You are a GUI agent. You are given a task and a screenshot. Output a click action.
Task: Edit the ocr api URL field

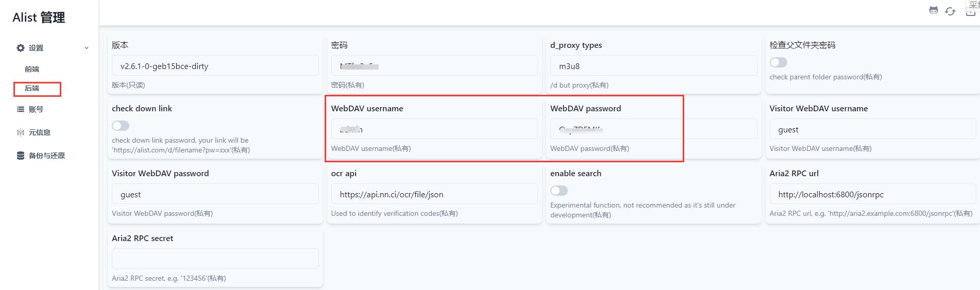434,194
